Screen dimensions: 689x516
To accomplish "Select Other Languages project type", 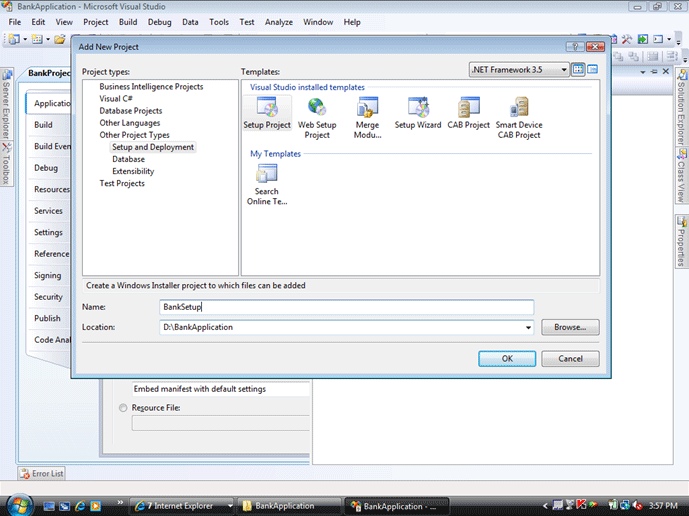I will click(x=130, y=123).
